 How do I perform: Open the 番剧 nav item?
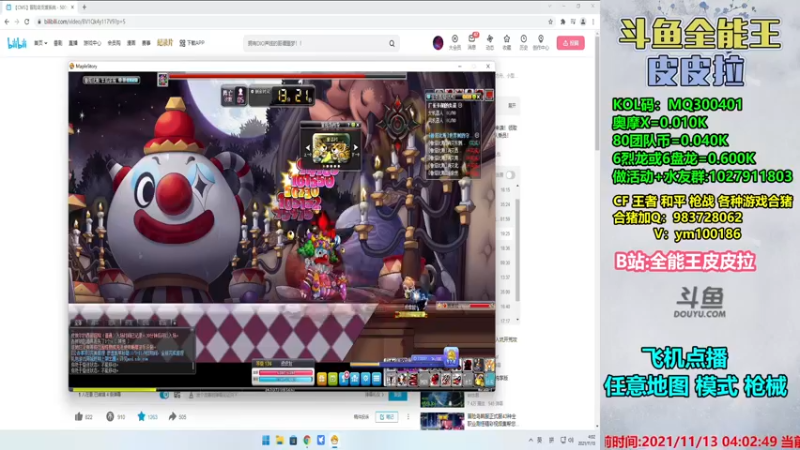click(x=58, y=43)
